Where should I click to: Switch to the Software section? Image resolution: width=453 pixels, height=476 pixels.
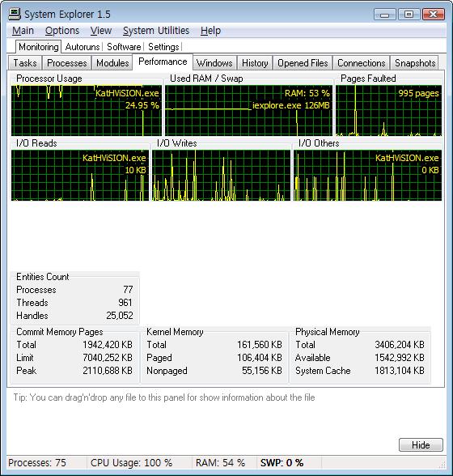coord(124,47)
